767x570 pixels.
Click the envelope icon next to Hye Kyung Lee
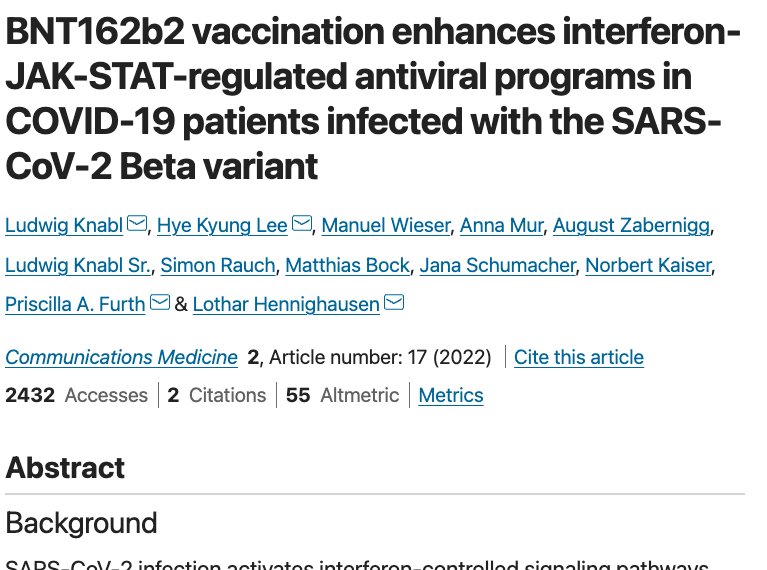point(302,224)
